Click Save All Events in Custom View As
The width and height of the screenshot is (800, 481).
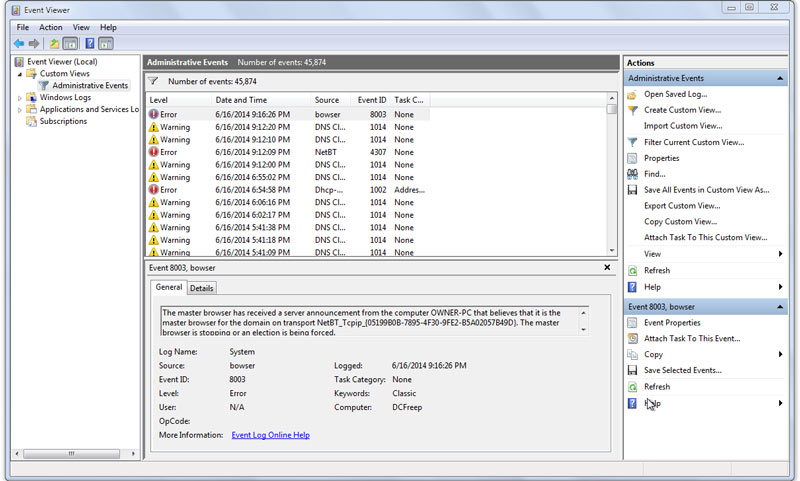pos(706,190)
